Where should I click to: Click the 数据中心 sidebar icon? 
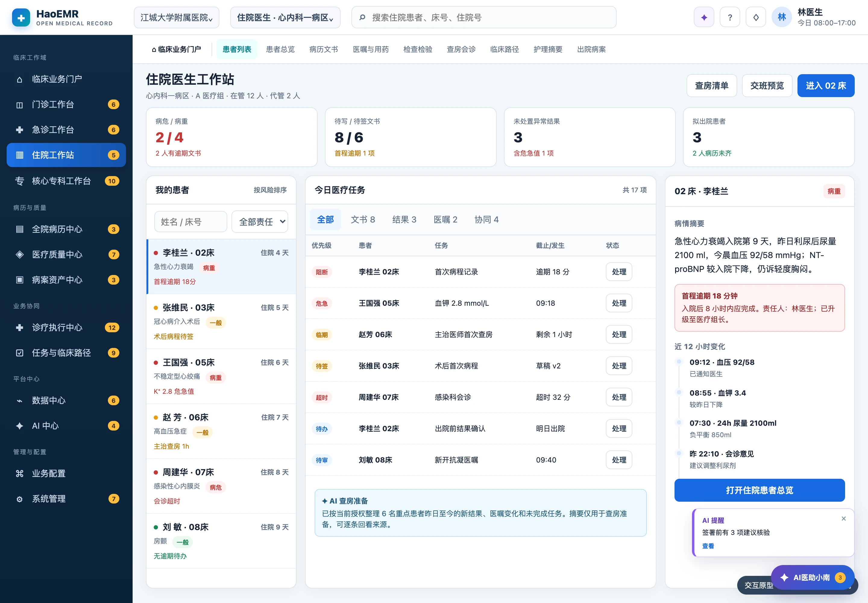click(20, 400)
